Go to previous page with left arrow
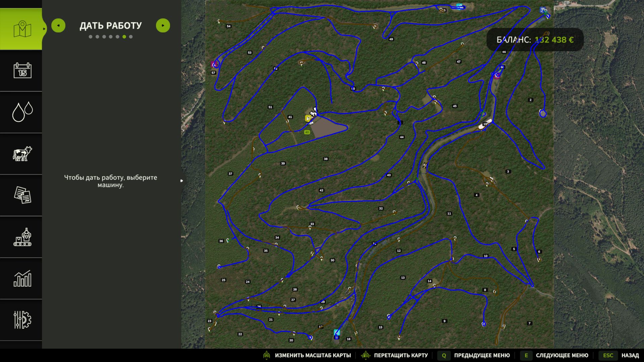644x362 pixels. tap(58, 25)
